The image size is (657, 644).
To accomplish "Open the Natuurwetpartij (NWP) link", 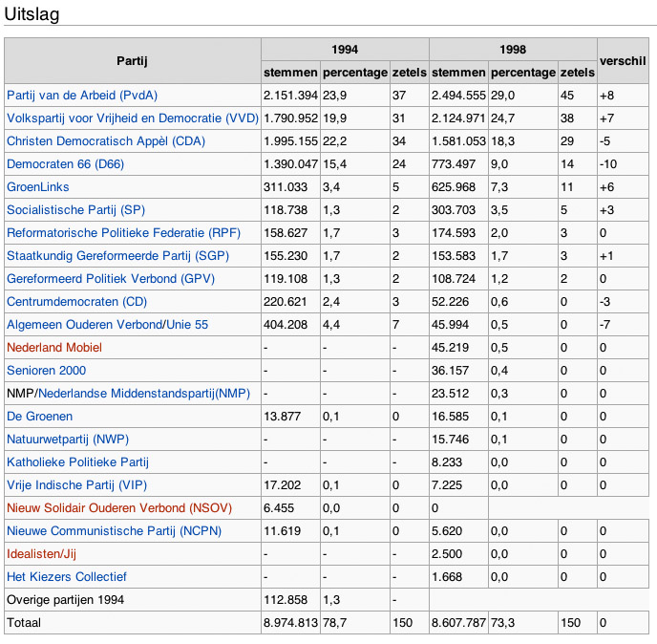I will tap(68, 440).
